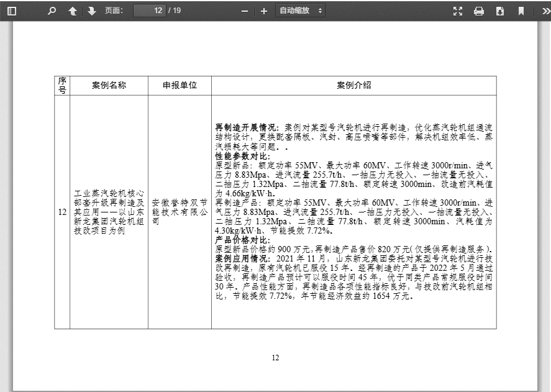The height and width of the screenshot is (392, 551).
Task: Click the 安徽誉特双节能技术有限公司 cell text
Action: [x=180, y=212]
